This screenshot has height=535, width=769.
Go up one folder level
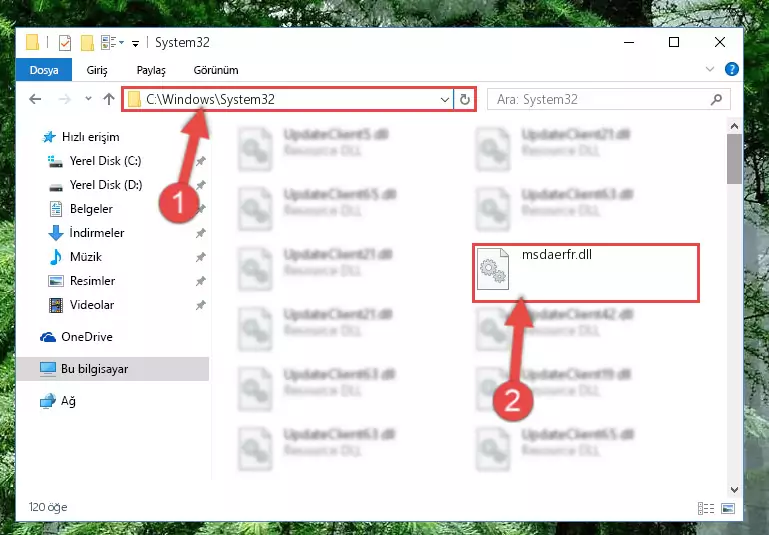coord(109,99)
